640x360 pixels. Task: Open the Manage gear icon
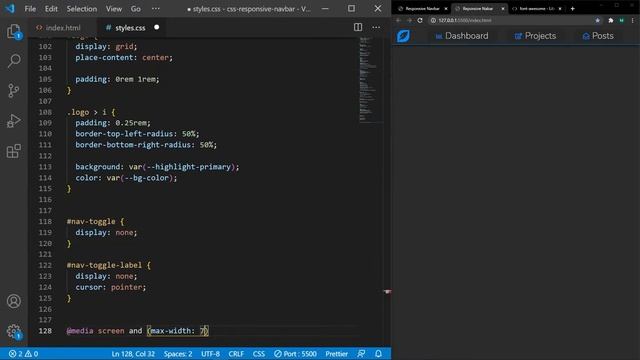14,331
